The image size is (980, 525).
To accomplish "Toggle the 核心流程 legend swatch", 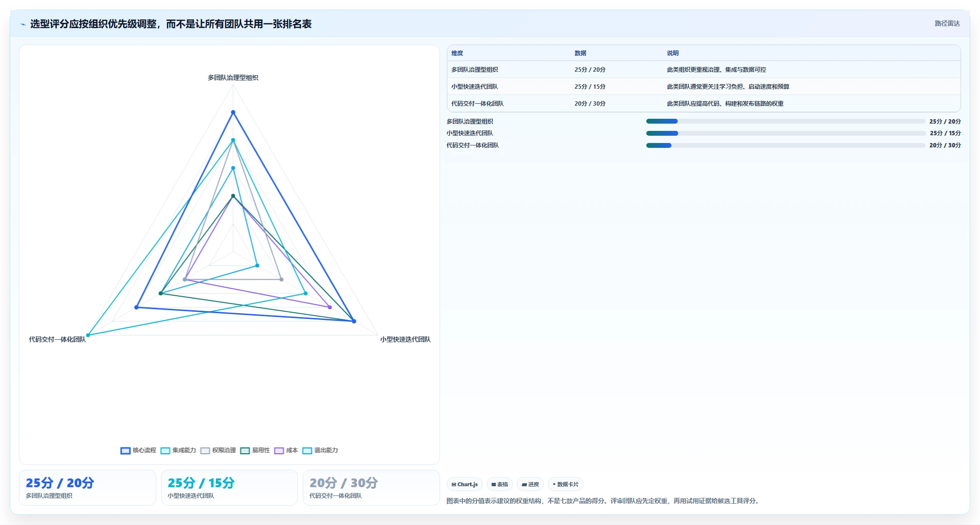I will click(125, 450).
